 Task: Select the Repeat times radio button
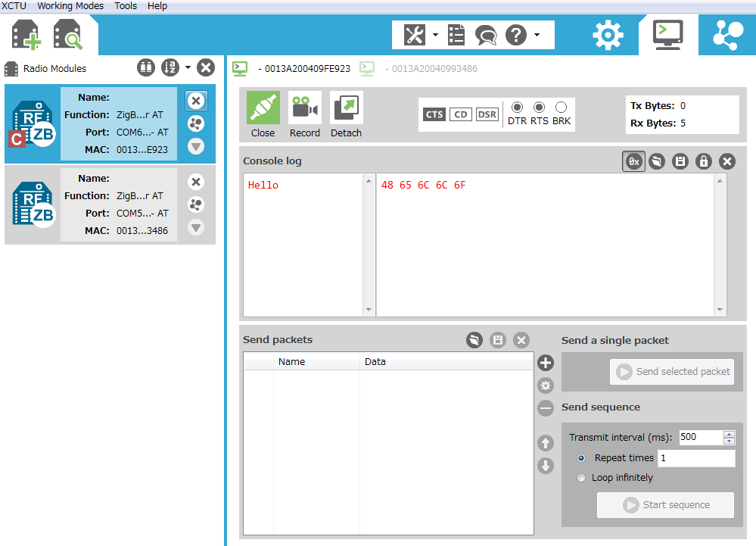(581, 457)
